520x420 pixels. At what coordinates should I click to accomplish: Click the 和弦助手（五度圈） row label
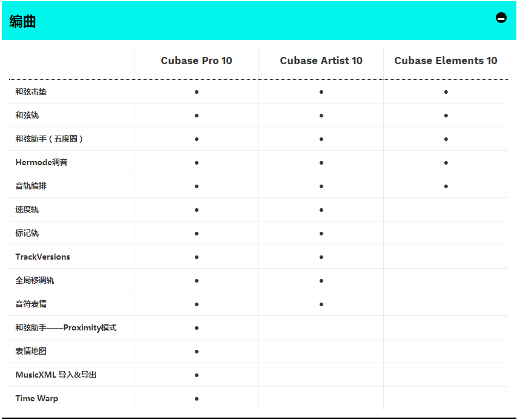tap(49, 139)
